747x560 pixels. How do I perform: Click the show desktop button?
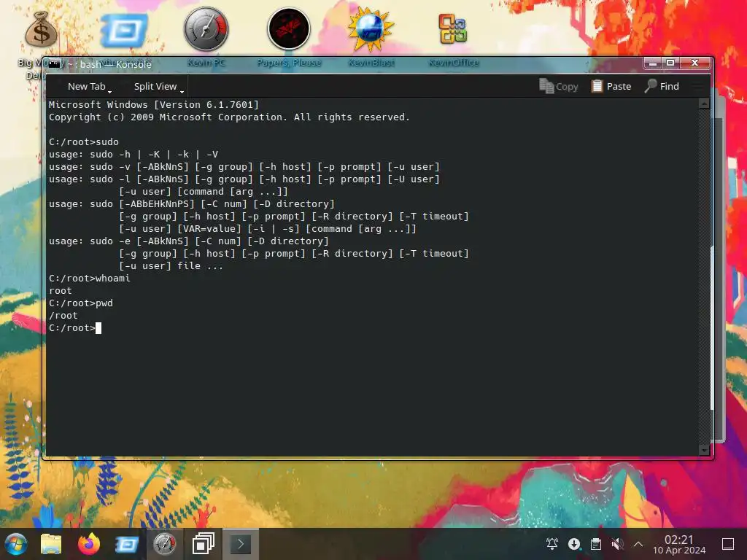[x=728, y=544]
